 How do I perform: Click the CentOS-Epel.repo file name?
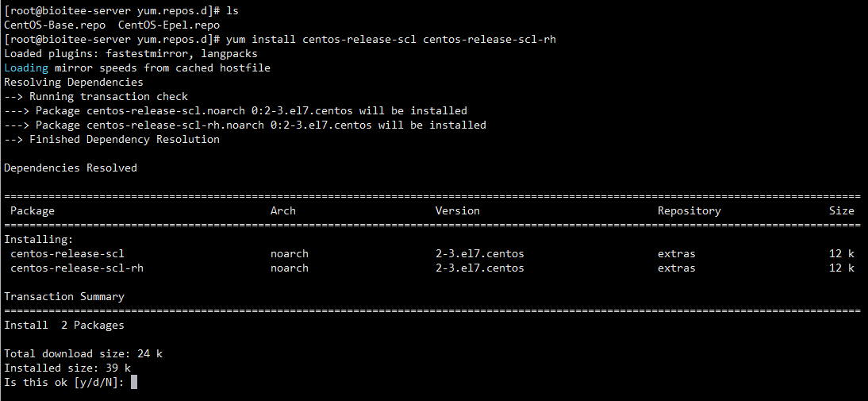pos(169,25)
